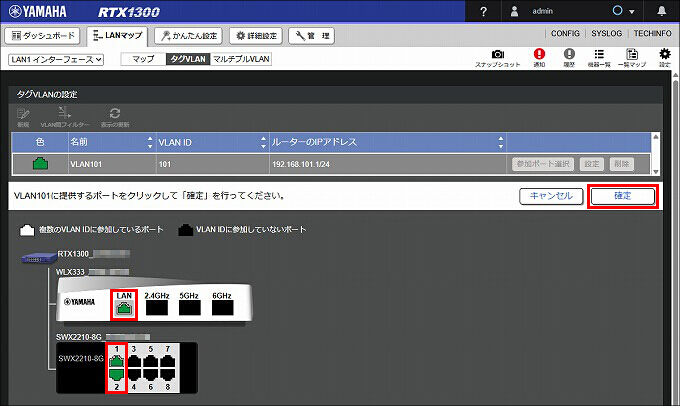Viewport: 680px width, 406px height.
Task: Toggle the WLX333 2.4GHz port
Action: click(x=157, y=308)
